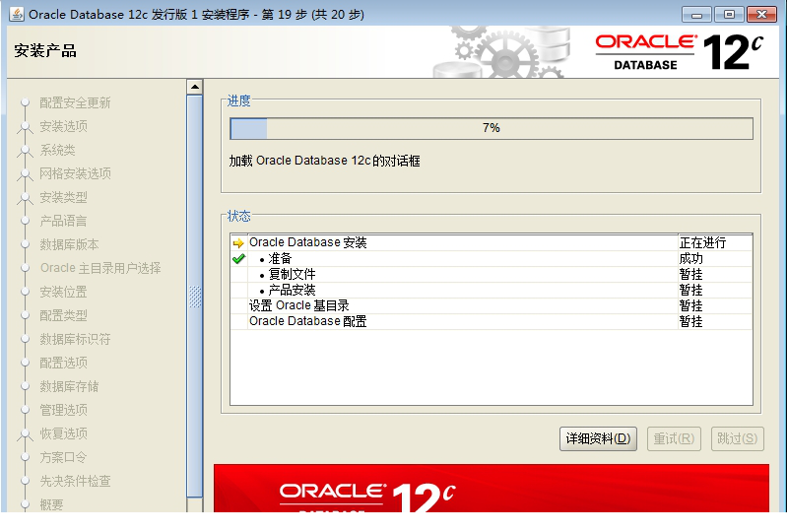Click the Oracle Database 安装 status row

[491, 243]
